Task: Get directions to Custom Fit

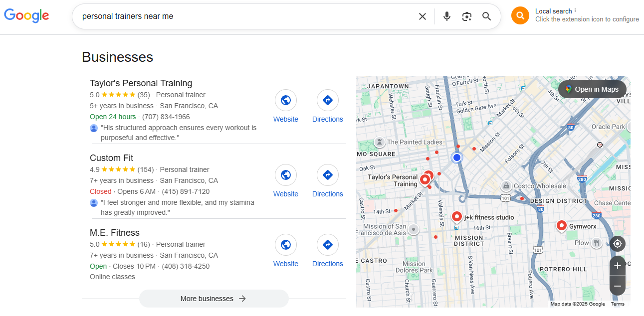Action: point(328,175)
